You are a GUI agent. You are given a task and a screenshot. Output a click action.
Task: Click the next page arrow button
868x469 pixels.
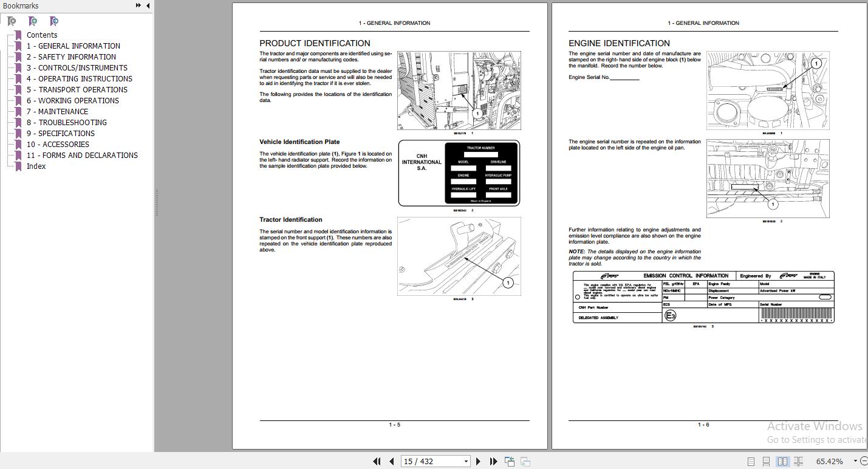click(478, 461)
